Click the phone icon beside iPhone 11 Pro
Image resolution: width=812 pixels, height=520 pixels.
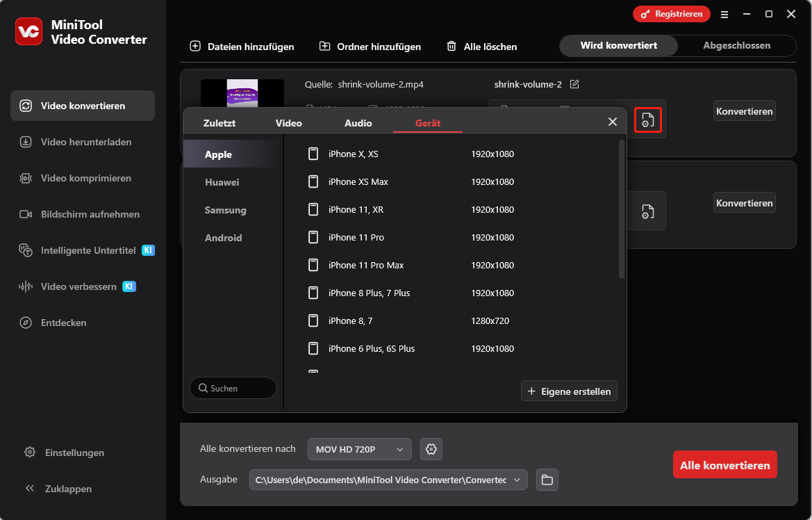click(313, 237)
